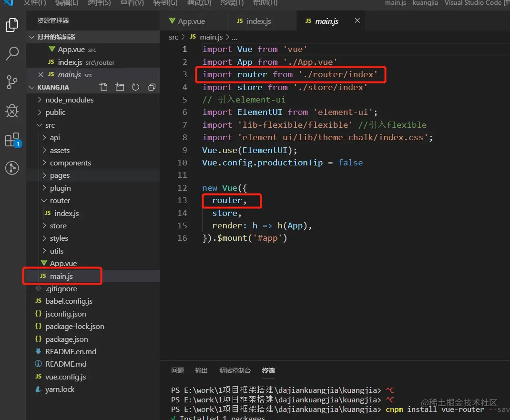This screenshot has width=510, height=420.
Task: Open the Source Control view
Action: [12, 82]
